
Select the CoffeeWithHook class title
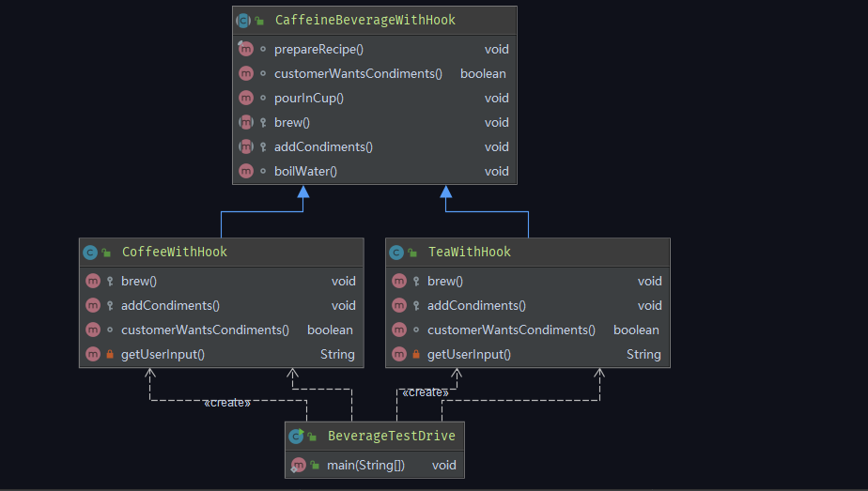175,253
